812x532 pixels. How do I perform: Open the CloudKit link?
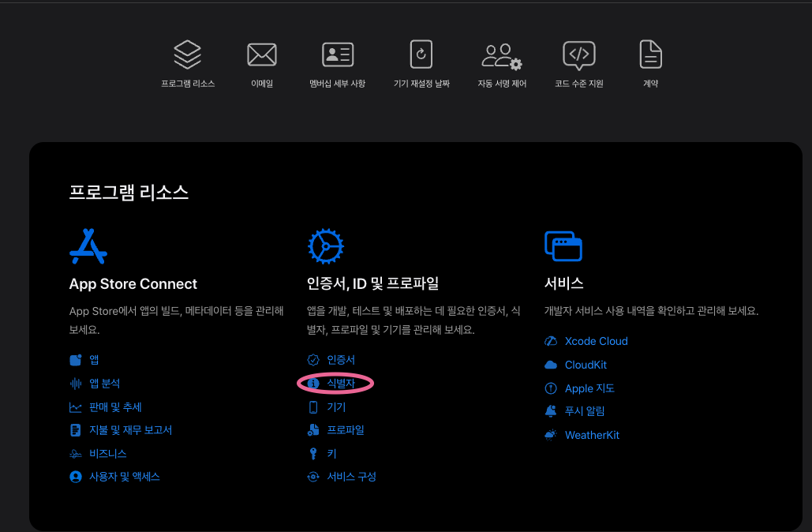point(586,365)
